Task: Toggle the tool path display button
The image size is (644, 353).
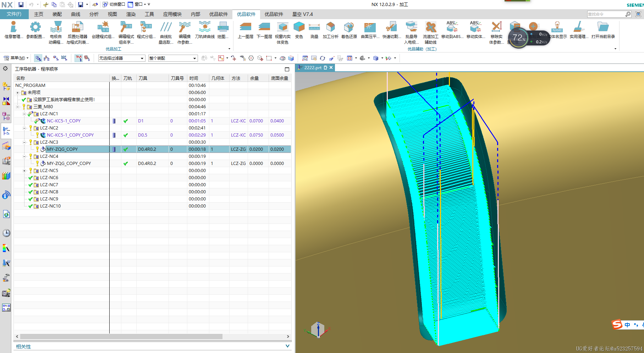Action: pyautogui.click(x=78, y=58)
